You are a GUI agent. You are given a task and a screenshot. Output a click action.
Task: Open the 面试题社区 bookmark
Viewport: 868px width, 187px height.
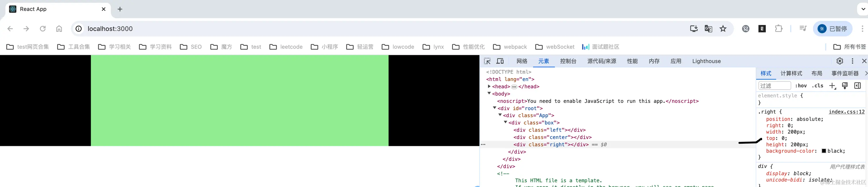[600, 47]
